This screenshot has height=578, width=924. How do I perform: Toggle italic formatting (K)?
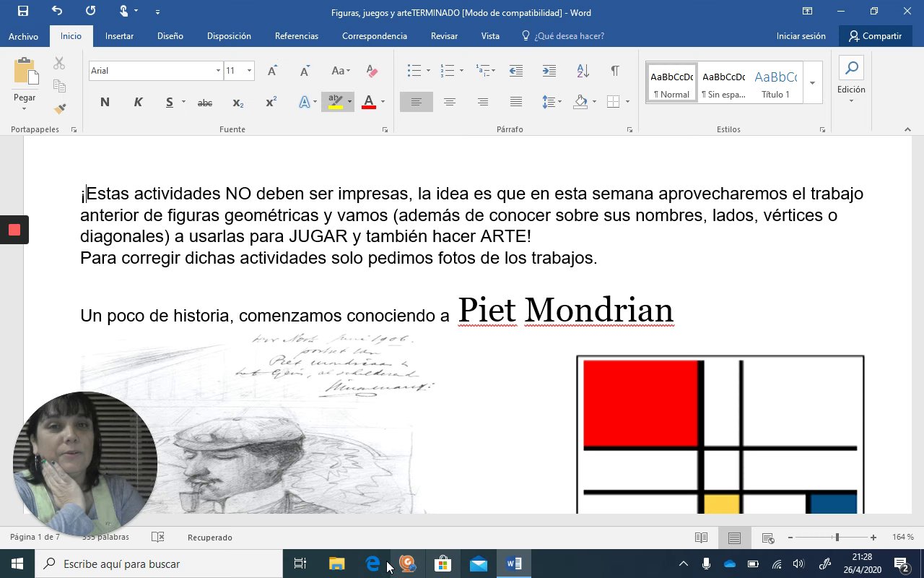pyautogui.click(x=138, y=103)
